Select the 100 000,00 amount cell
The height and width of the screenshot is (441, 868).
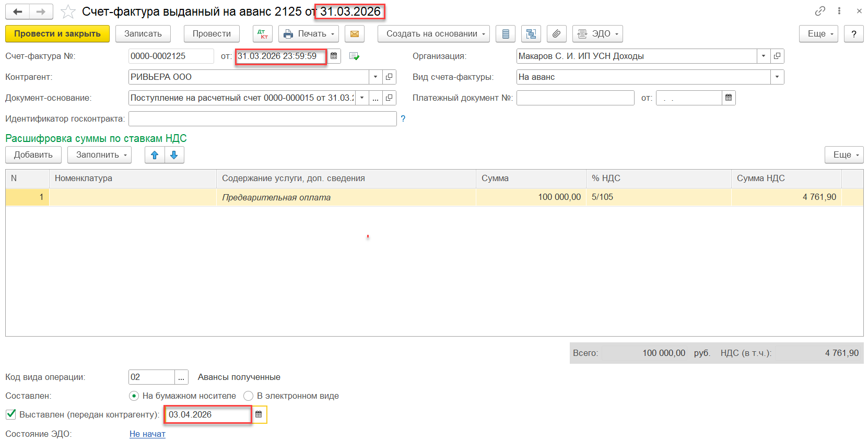pyautogui.click(x=531, y=197)
